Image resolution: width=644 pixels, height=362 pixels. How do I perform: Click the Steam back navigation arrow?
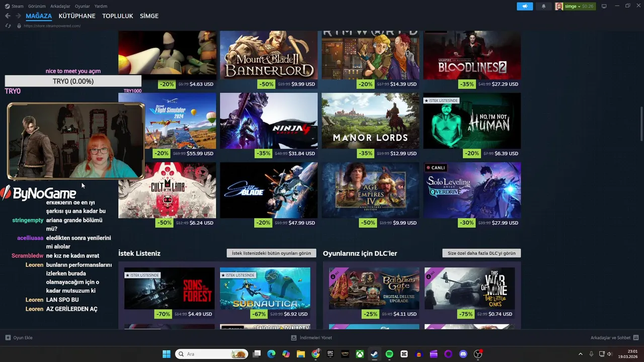tap(8, 16)
